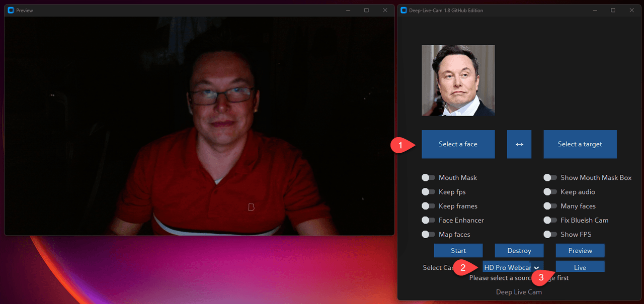Enable the Mouth Mask toggle
The height and width of the screenshot is (304, 644).
pyautogui.click(x=428, y=177)
